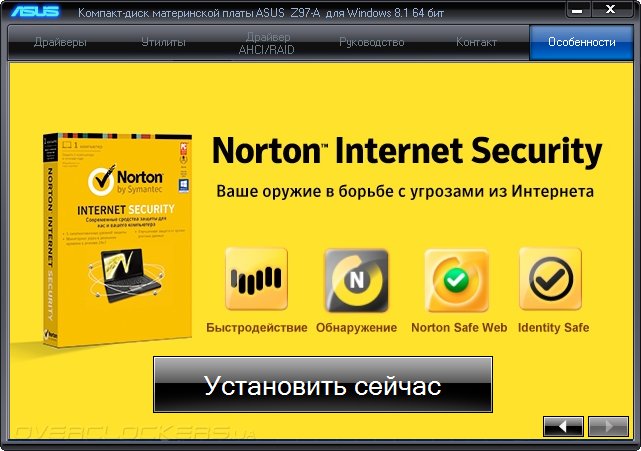Click the ASUS logo in title bar
Image resolution: width=641 pixels, height=451 pixels.
click(x=35, y=11)
